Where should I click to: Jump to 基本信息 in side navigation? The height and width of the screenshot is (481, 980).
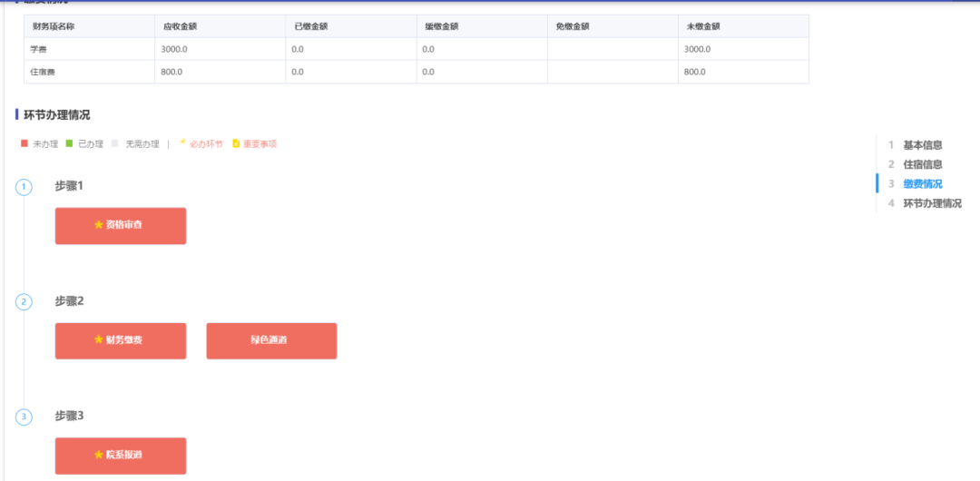922,145
